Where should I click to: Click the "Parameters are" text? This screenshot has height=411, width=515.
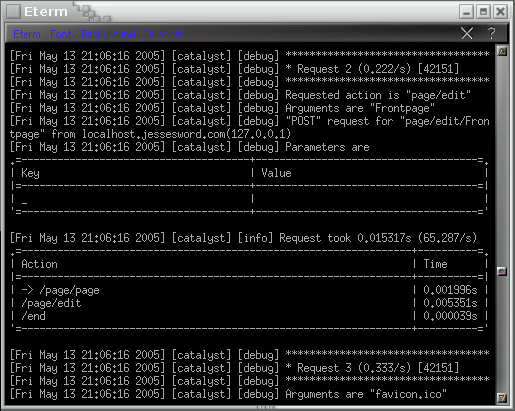coord(327,147)
